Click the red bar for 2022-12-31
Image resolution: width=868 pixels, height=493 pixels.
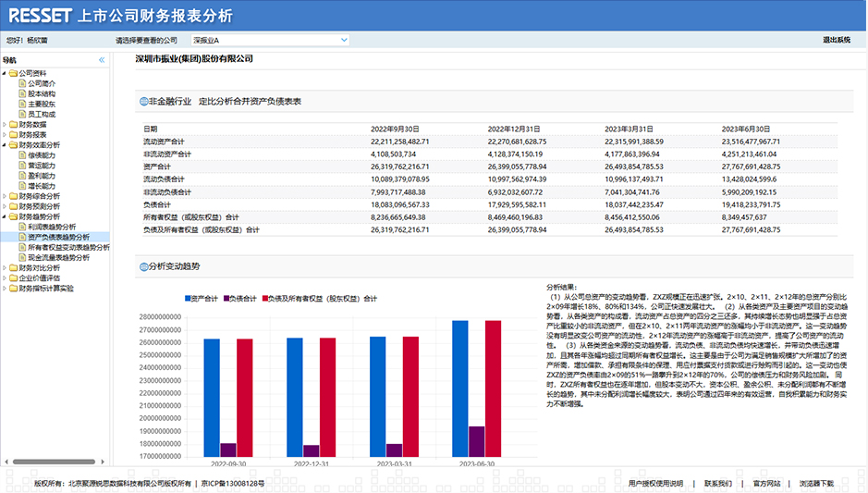[x=328, y=398]
